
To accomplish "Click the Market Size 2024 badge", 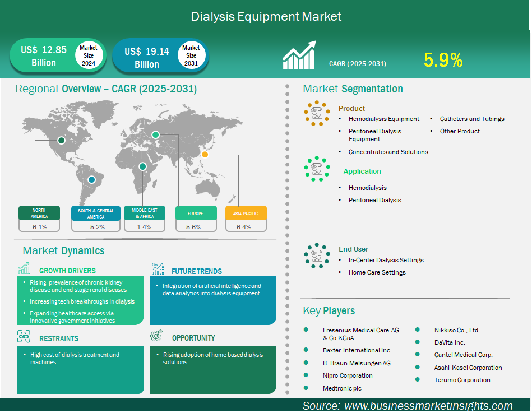I will point(88,55).
